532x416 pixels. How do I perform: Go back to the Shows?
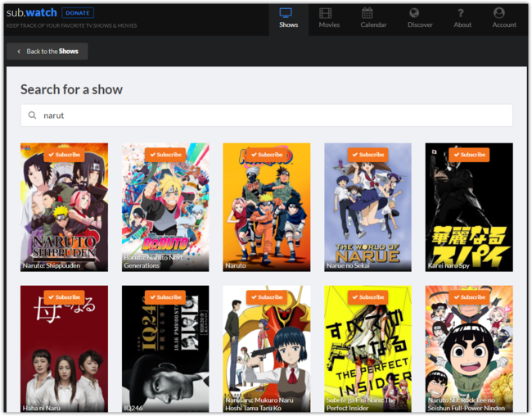point(47,52)
